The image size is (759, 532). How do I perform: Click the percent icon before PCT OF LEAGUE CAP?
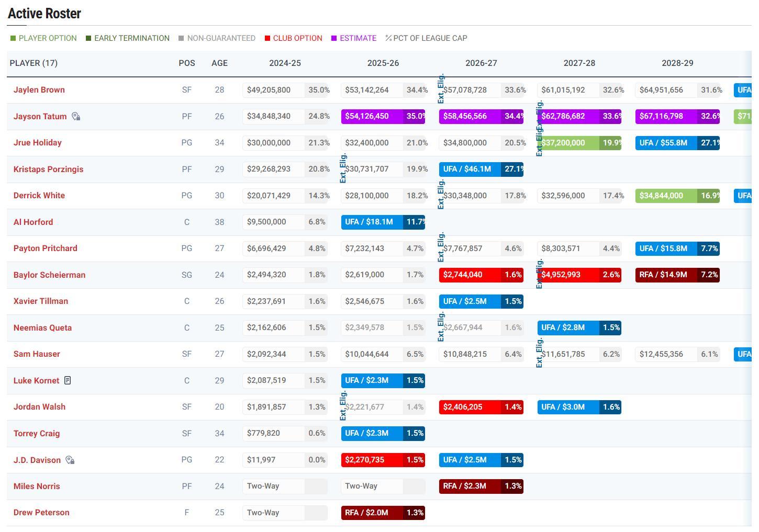pos(388,38)
